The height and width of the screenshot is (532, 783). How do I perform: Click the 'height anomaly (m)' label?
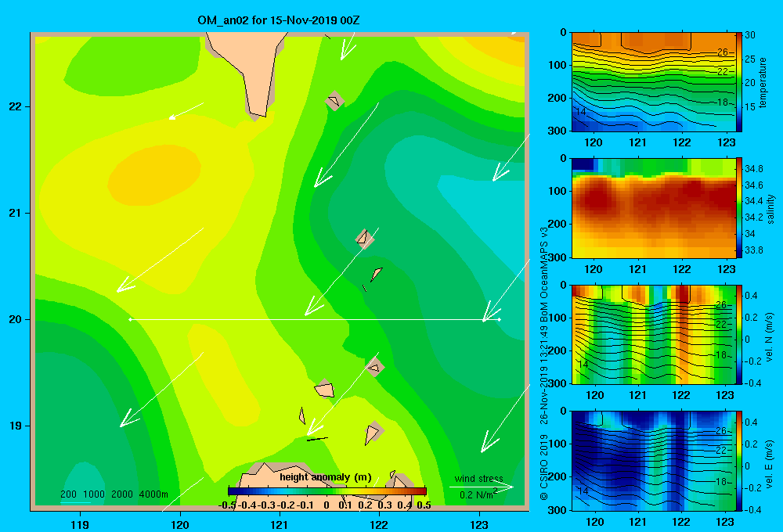(x=326, y=477)
